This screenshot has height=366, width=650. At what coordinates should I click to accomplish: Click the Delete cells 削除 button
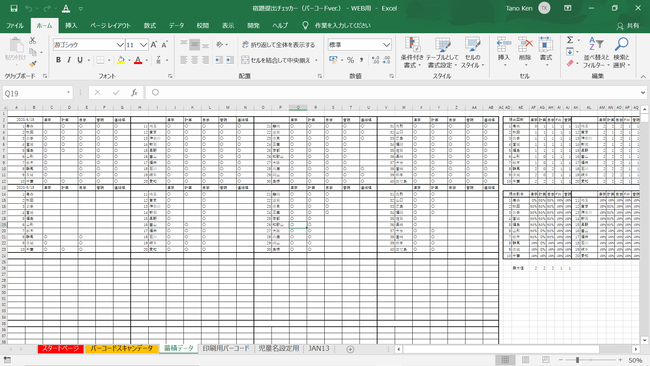tap(525, 53)
